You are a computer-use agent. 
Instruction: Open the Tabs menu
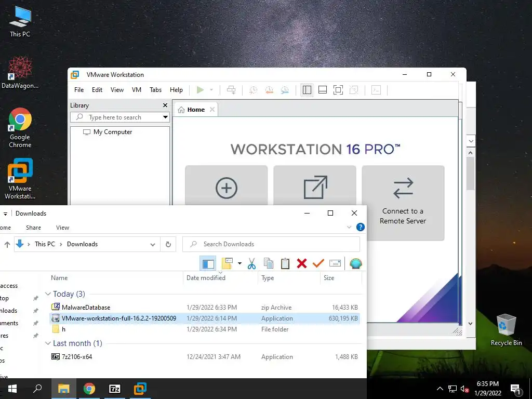pyautogui.click(x=156, y=90)
